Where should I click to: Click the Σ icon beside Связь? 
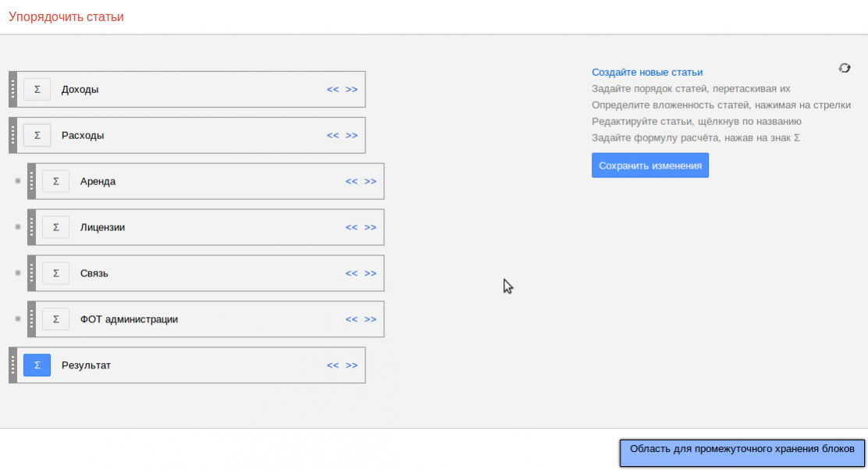click(55, 273)
